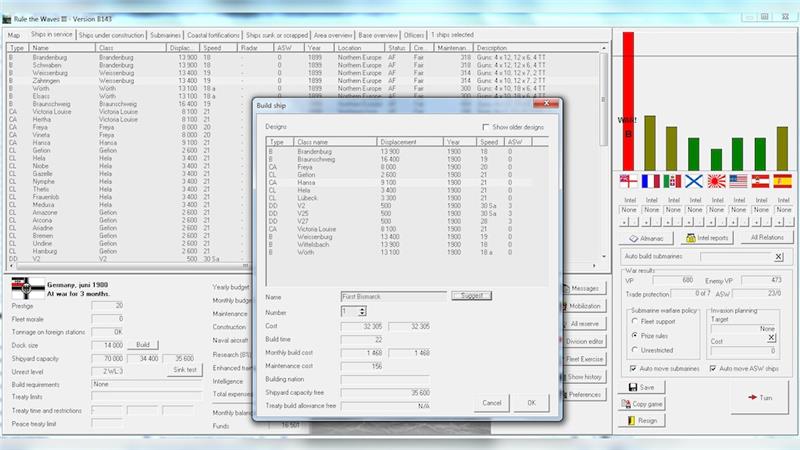Open the Messages window
This screenshot has width=800, height=450.
click(x=584, y=288)
